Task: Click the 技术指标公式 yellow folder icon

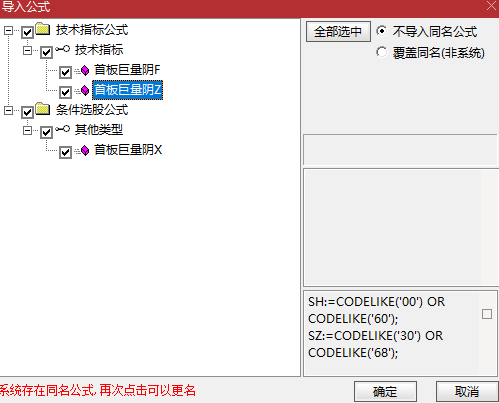Action: point(43,29)
